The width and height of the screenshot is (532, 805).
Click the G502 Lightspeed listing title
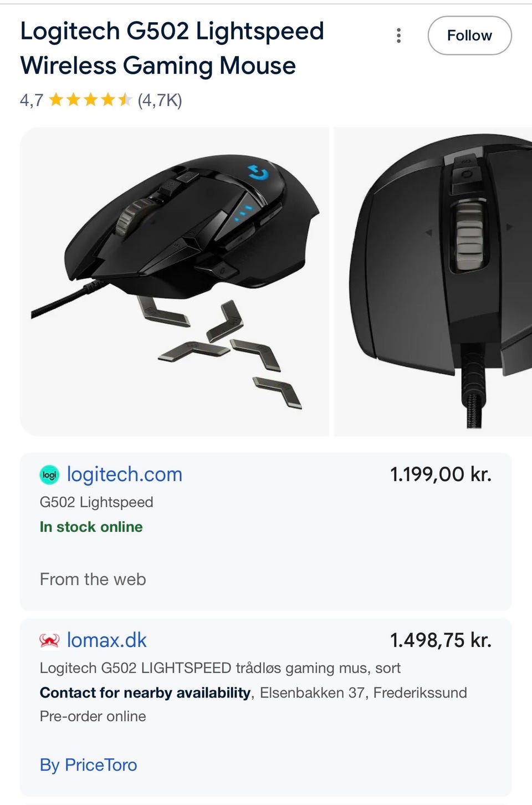96,502
